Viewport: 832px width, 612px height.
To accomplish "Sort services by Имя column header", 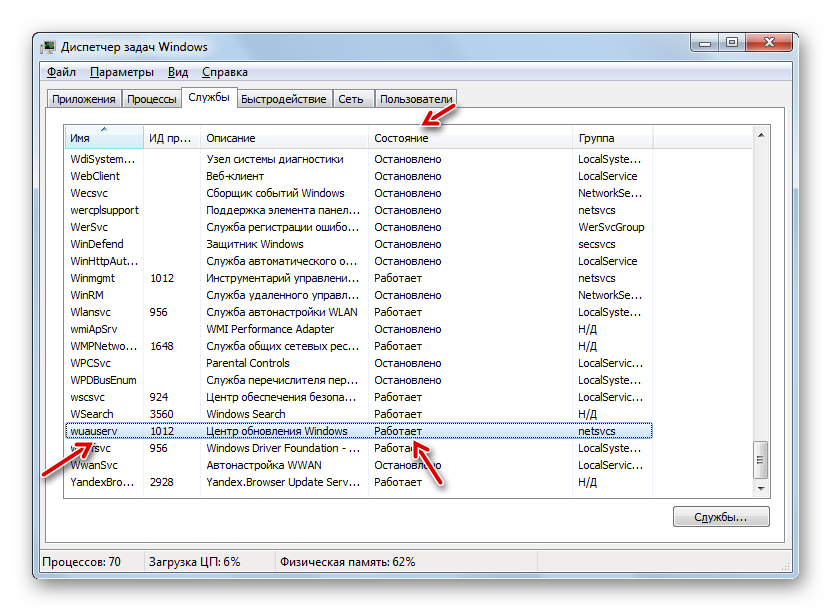I will (103, 138).
